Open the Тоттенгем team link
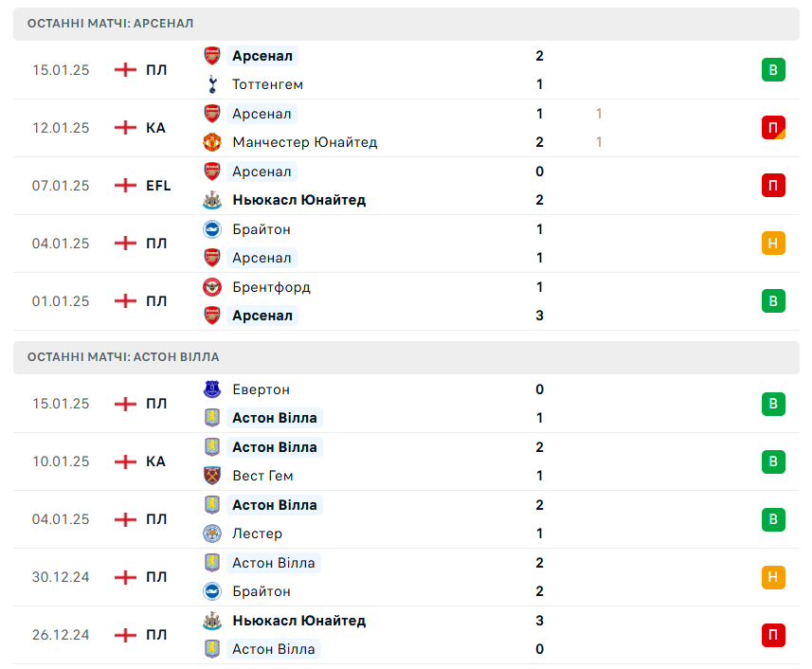 pos(267,84)
